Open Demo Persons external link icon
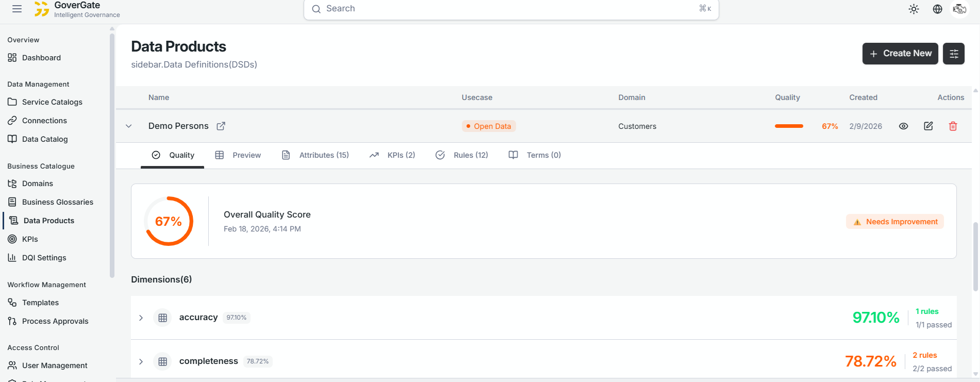Screen dimensions: 980x382 [221, 126]
